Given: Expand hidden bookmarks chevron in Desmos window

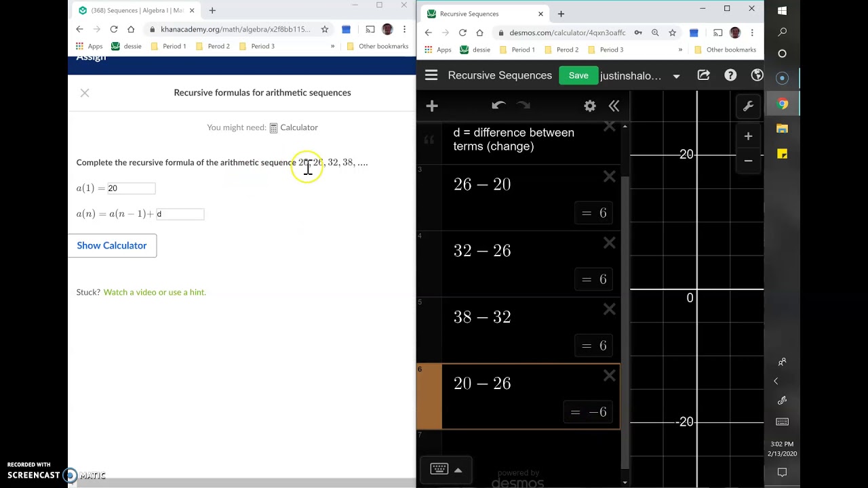Looking at the screenshot, I should coord(680,49).
